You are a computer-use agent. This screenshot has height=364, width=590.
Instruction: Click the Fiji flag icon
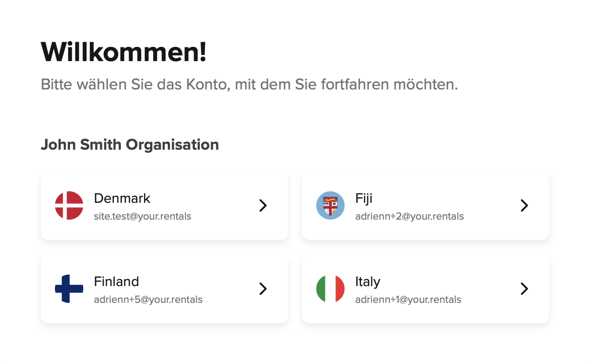[x=330, y=205]
